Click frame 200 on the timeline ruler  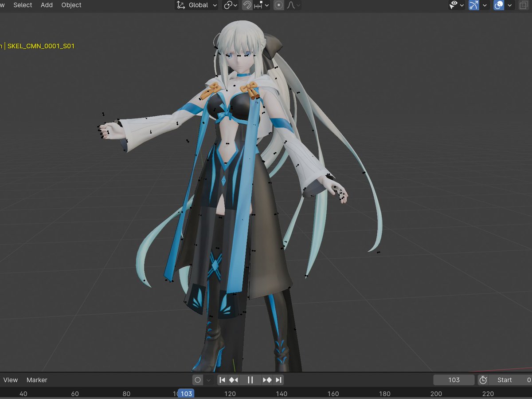pyautogui.click(x=436, y=394)
